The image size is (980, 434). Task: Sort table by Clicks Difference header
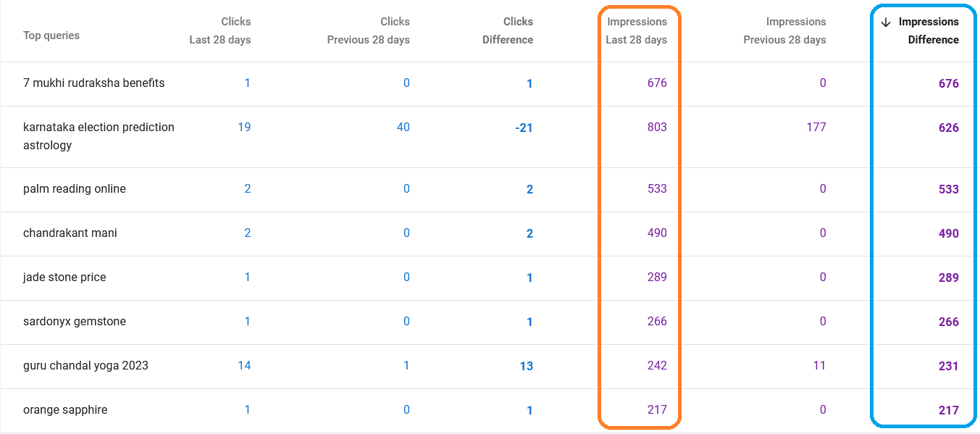point(508,30)
